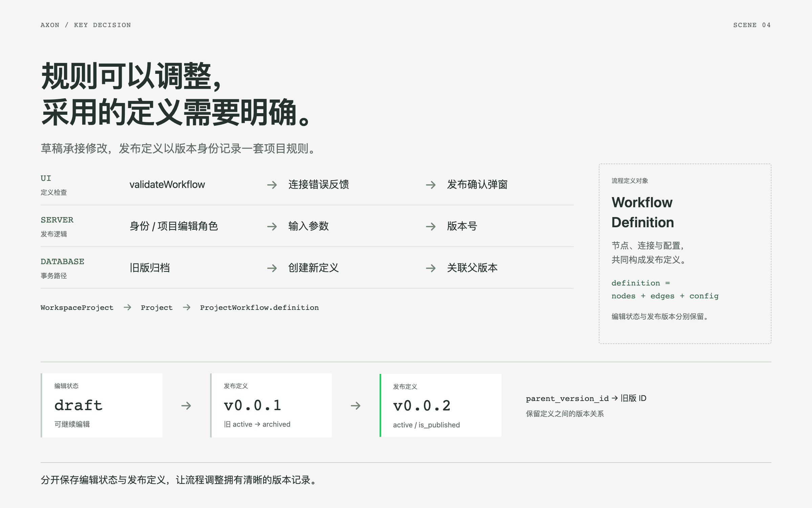
Task: Click the arrow between draft and v0.0.1 cards
Action: [x=186, y=406]
